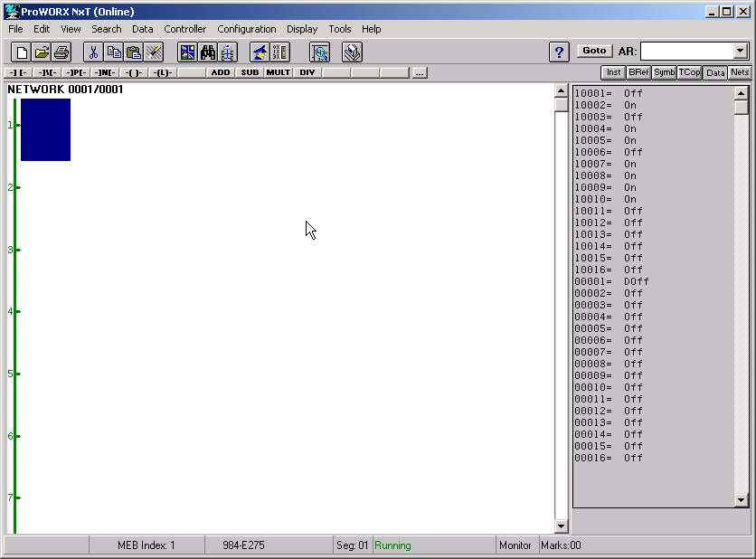Screen dimensions: 756x559
Task: Open the instruction list ellipsis button
Action: point(419,72)
